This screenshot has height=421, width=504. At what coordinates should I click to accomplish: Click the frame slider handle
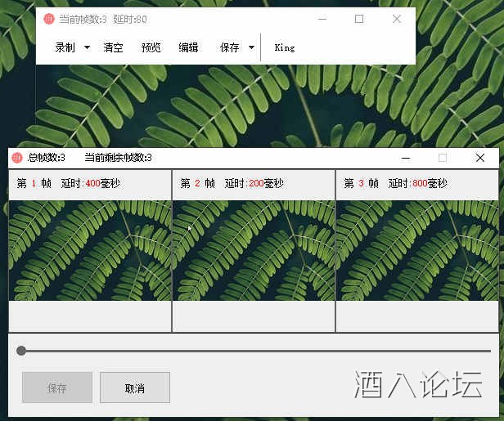point(21,351)
